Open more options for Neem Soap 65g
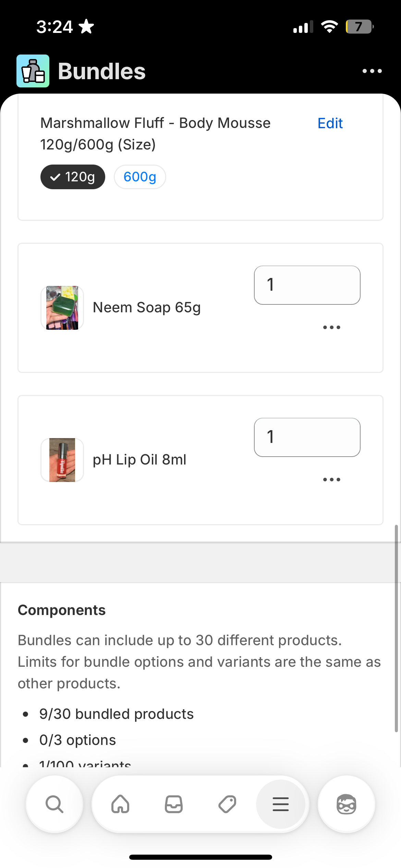401x868 pixels. click(331, 327)
